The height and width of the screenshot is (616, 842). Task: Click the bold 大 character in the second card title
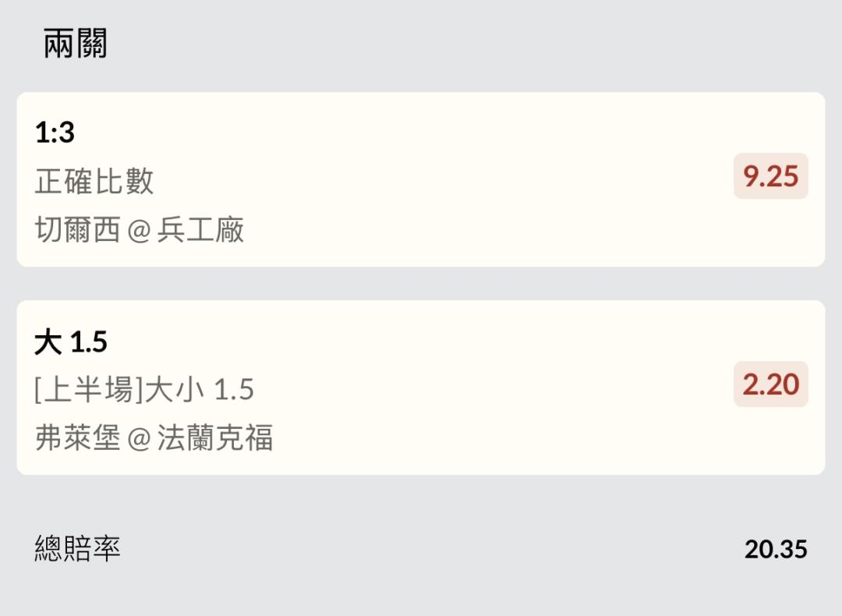tap(48, 342)
